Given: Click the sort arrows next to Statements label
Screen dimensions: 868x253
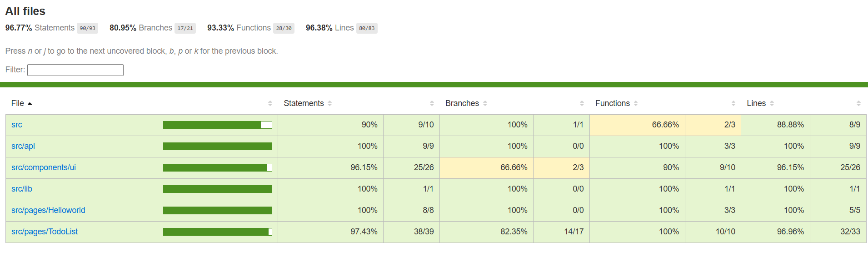Looking at the screenshot, I should [x=330, y=104].
